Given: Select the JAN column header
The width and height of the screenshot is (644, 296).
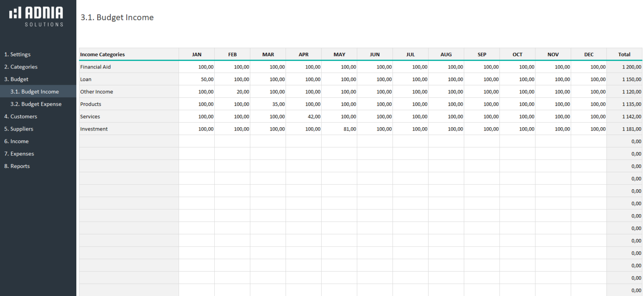Looking at the screenshot, I should pos(197,54).
